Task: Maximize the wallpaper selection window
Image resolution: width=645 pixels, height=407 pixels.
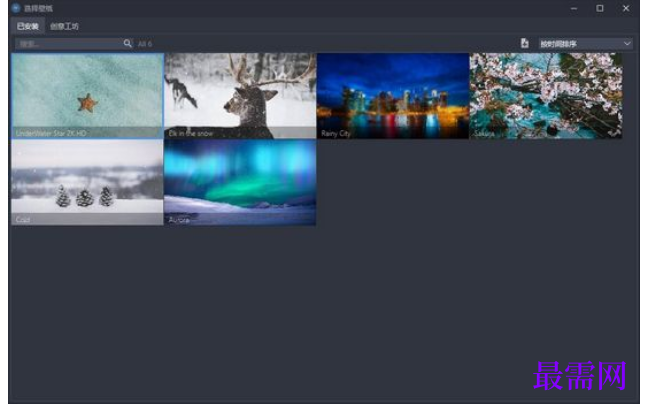Action: [600, 8]
